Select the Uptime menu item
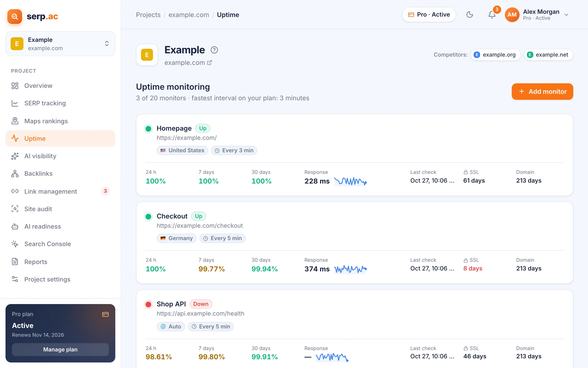This screenshot has width=588, height=368. point(60,138)
